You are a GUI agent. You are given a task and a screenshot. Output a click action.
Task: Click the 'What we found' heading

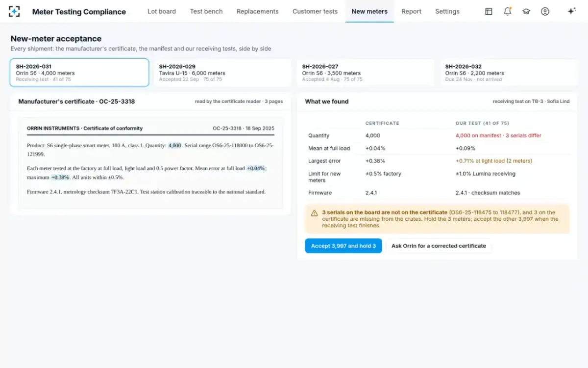[x=327, y=102]
